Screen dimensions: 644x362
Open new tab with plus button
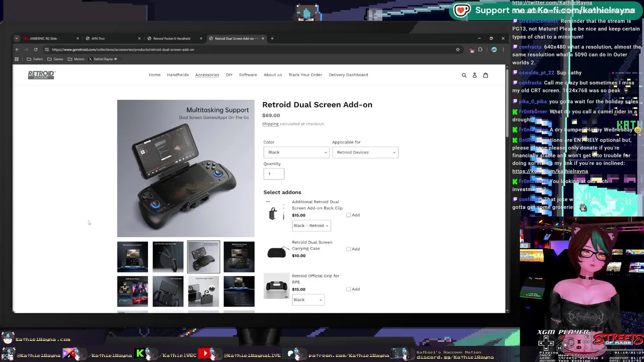pyautogui.click(x=272, y=38)
